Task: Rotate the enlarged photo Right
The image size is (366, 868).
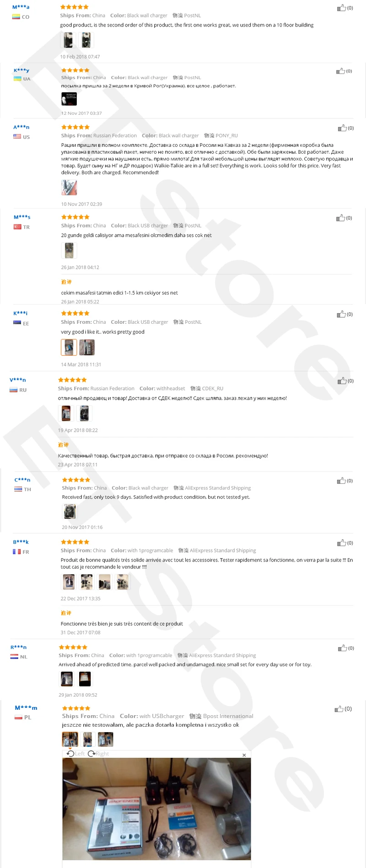Action: (x=98, y=754)
